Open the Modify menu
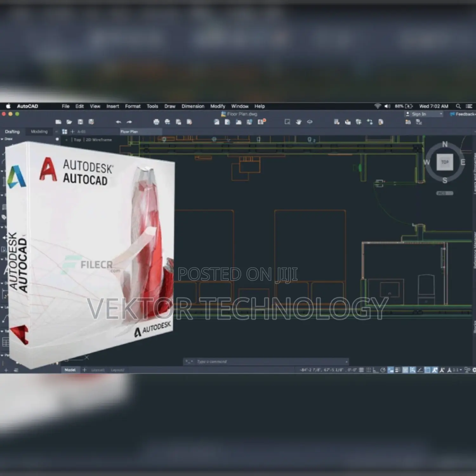The height and width of the screenshot is (476, 476). click(218, 106)
